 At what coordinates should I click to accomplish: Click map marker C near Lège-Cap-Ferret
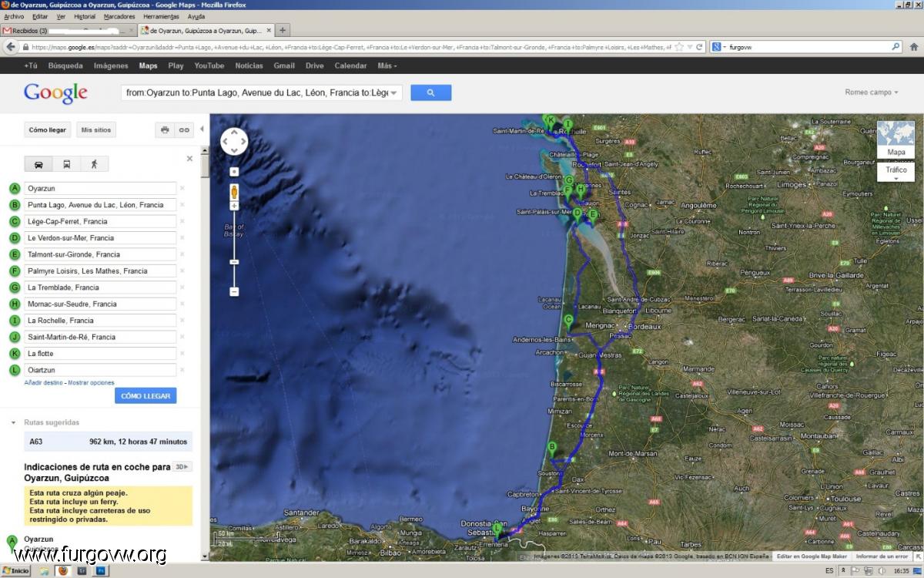569,322
